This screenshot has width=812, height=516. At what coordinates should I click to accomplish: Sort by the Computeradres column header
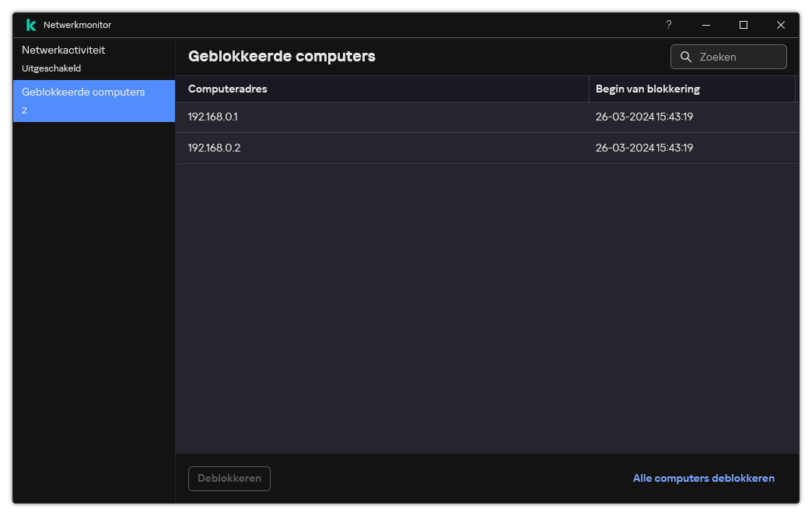227,89
